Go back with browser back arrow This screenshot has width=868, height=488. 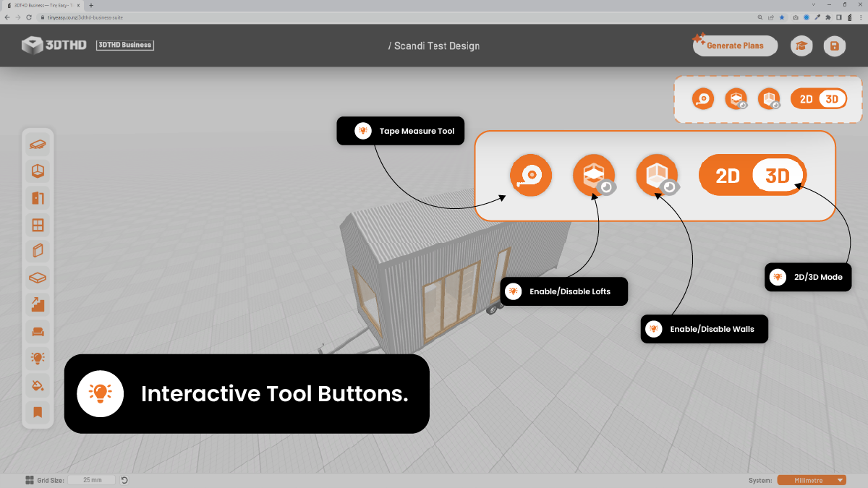point(7,17)
